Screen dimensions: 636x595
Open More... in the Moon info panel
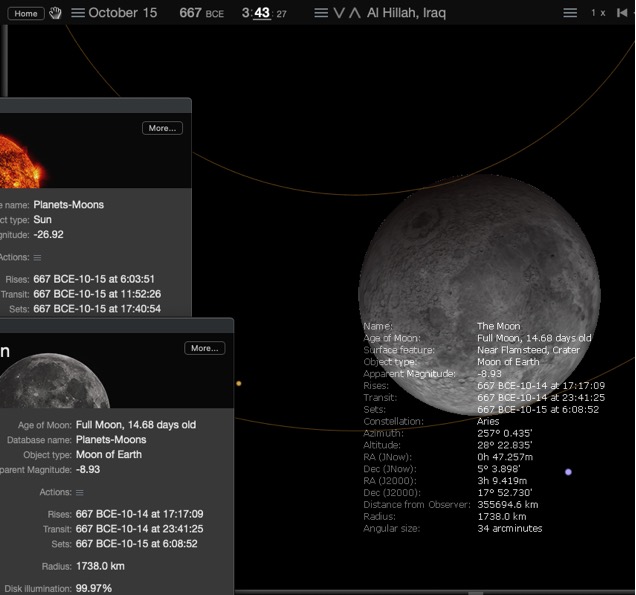point(204,348)
